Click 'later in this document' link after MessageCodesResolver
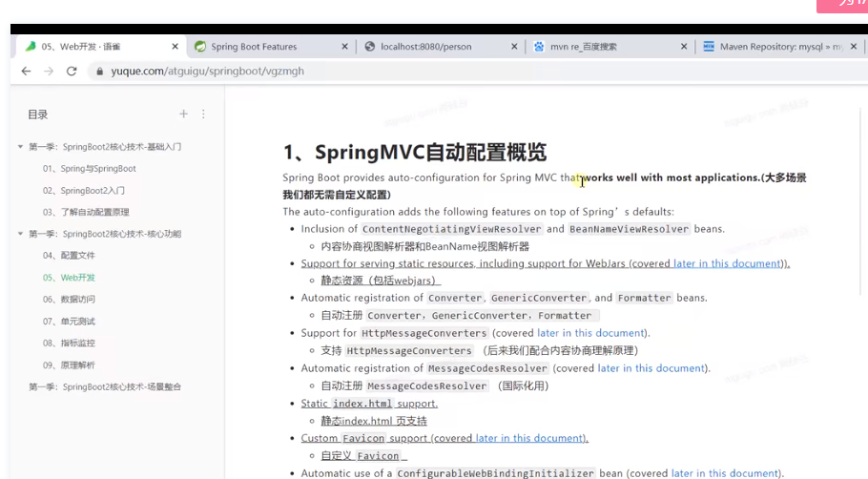This screenshot has height=479, width=868. click(651, 368)
